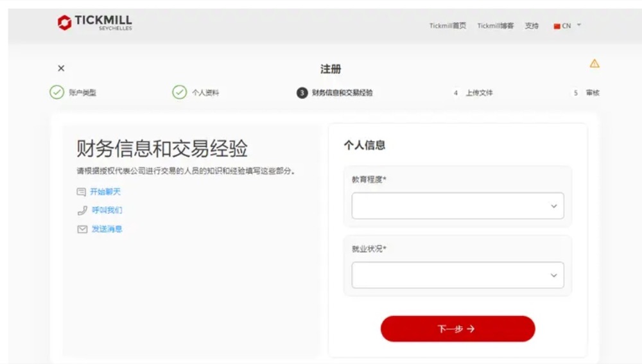The width and height of the screenshot is (642, 364).
Task: Click the yellow warning triangle icon
Action: [x=594, y=64]
